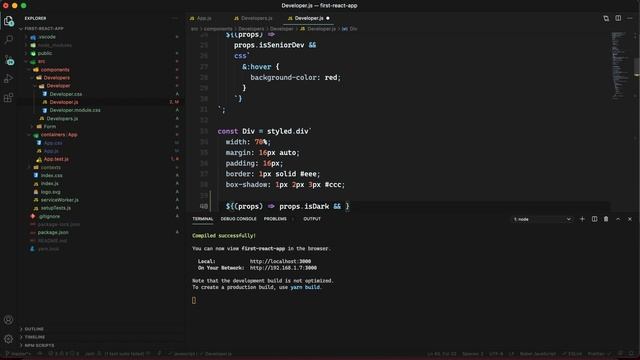Open logo.svg file
Image resolution: width=640 pixels, height=360 pixels.
pos(51,192)
